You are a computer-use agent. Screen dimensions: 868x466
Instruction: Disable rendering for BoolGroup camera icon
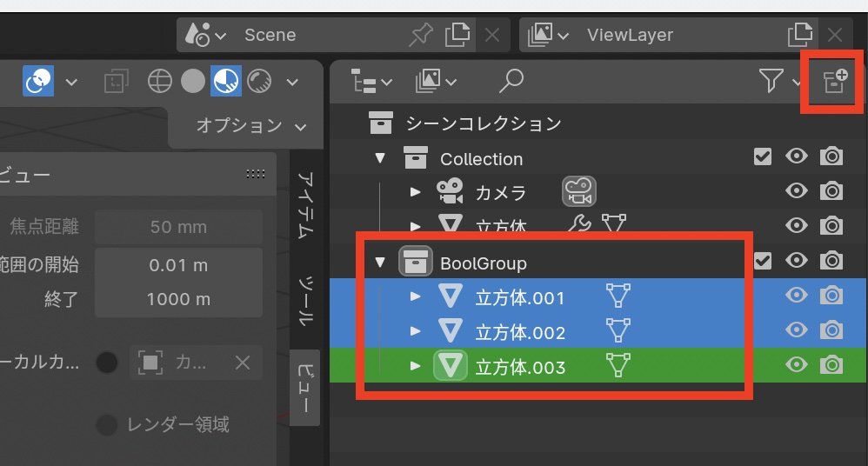(832, 261)
